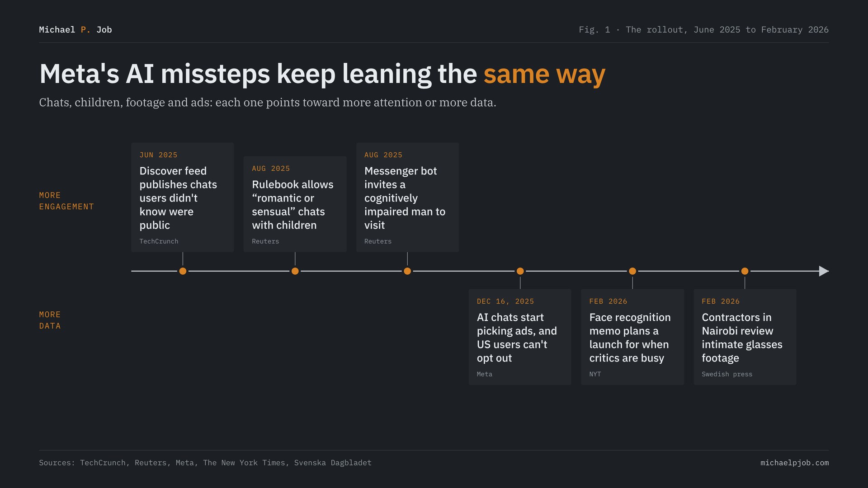Viewport: 868px width, 488px height.
Task: Select the 'Messenger bot invites' card text
Action: click(x=405, y=198)
